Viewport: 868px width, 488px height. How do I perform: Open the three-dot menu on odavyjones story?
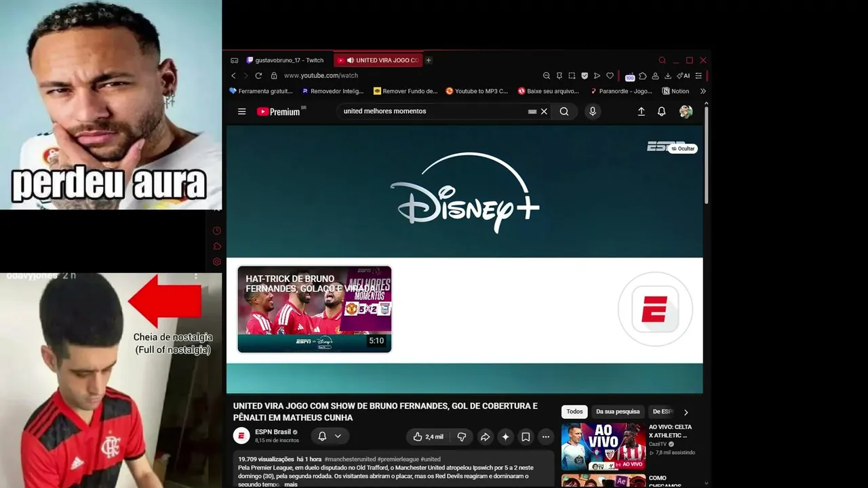coord(196,276)
